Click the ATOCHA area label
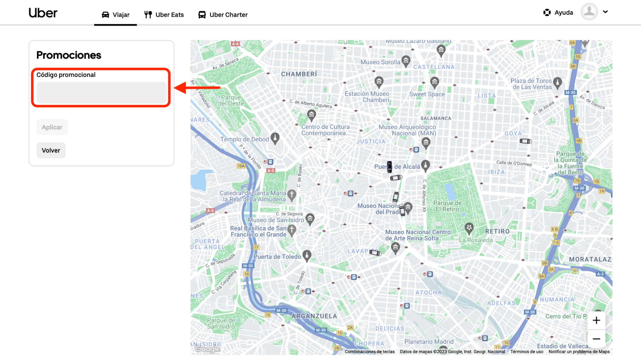 (x=428, y=293)
